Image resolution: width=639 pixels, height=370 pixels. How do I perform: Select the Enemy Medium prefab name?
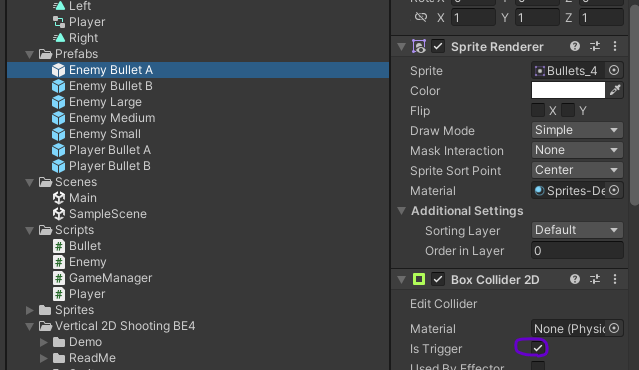pos(112,118)
